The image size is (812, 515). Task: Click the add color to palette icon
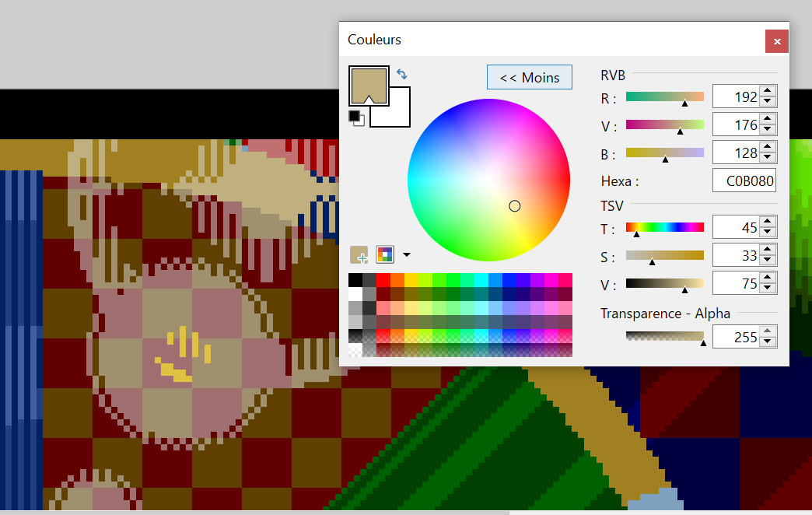click(359, 254)
